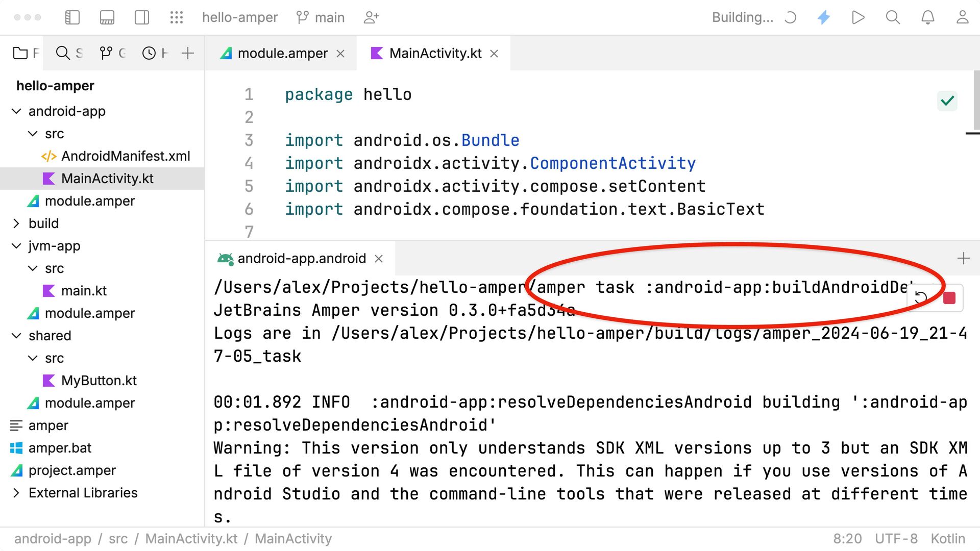Click the Kotlin language indicator
Viewport: 980px width, 551px height.
[948, 539]
